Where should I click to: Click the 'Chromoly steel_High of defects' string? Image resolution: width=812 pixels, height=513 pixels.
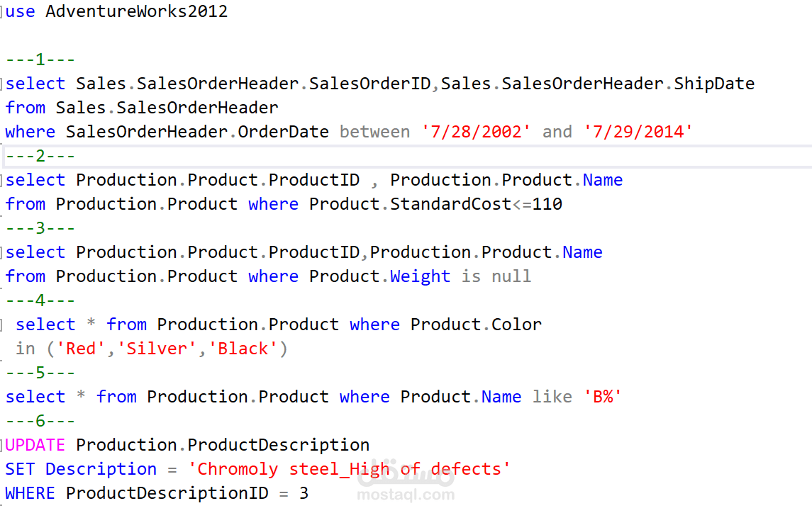point(349,469)
